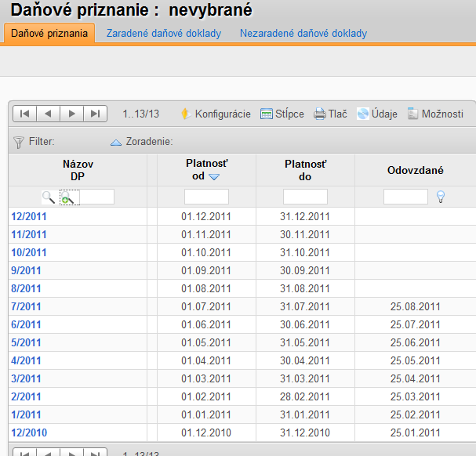Select cell 25.01.2011
The image size is (476, 456).
click(416, 432)
